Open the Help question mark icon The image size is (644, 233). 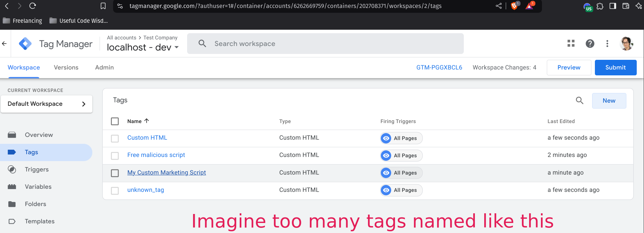(x=590, y=44)
